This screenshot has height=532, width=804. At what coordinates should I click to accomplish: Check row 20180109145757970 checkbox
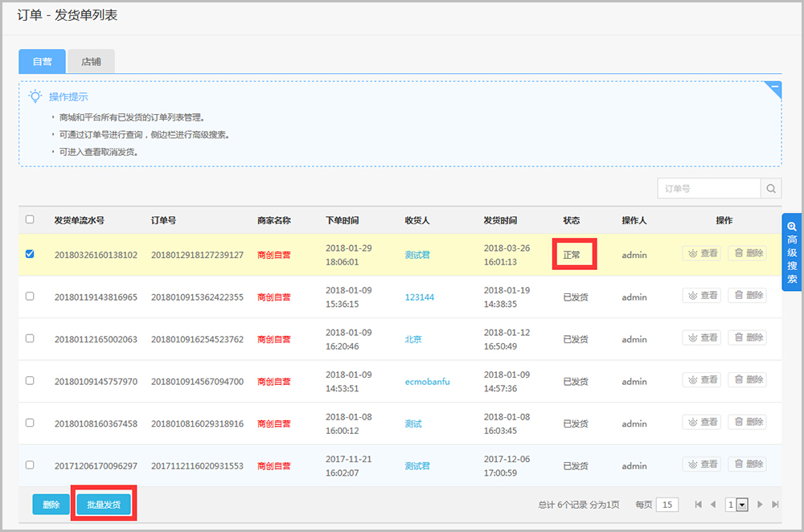[30, 380]
